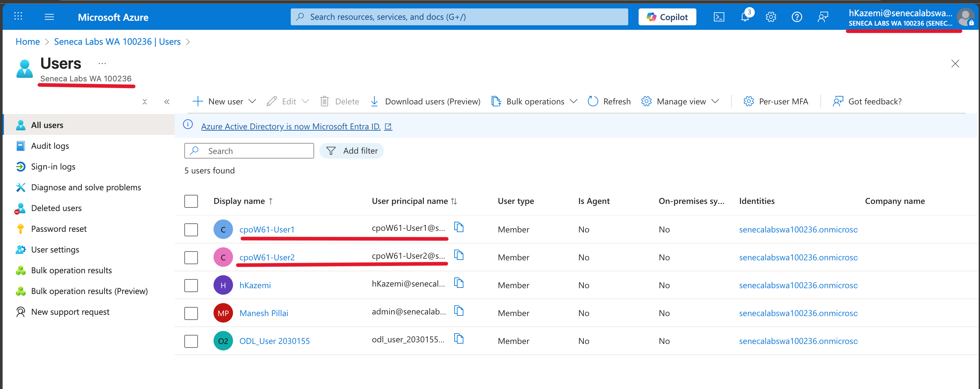
Task: Sort by Display name column
Action: click(x=243, y=201)
